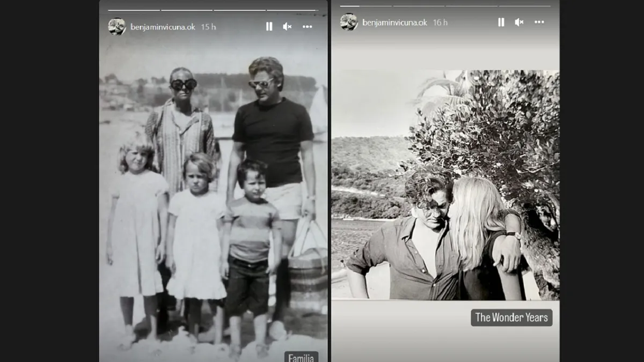The width and height of the screenshot is (644, 362).
Task: Open benjaminvicuna.ok profile from the 16 h story
Action: [x=394, y=22]
